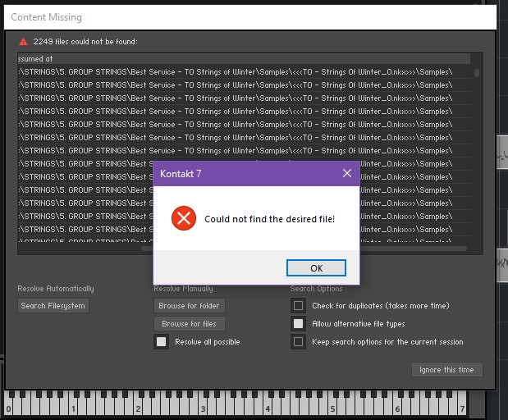Click the horizontal scrollbar under the file list
Image resolution: width=508 pixels, height=420 pixels.
[x=304, y=249]
